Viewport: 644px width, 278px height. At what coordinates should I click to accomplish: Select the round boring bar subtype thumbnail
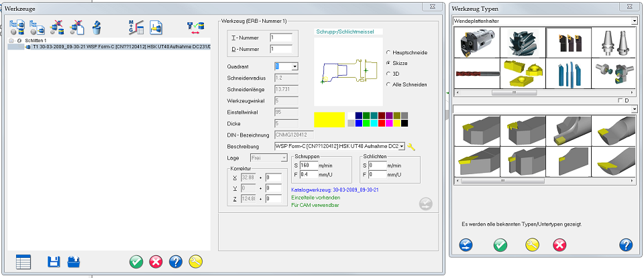568,131
